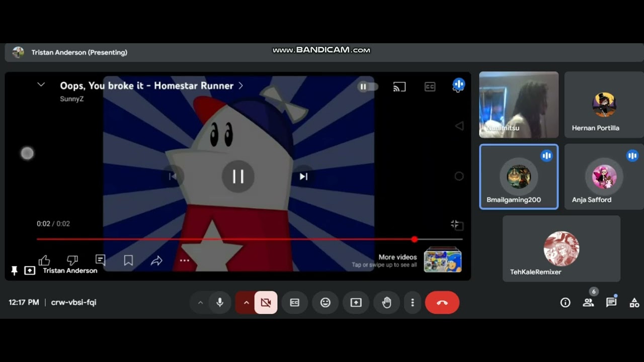Turn on the camera
Image resolution: width=644 pixels, height=362 pixels.
(x=266, y=303)
